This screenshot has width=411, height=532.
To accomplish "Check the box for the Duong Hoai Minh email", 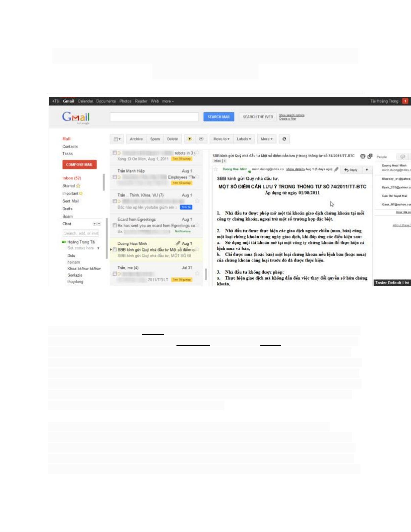I will [x=115, y=250].
